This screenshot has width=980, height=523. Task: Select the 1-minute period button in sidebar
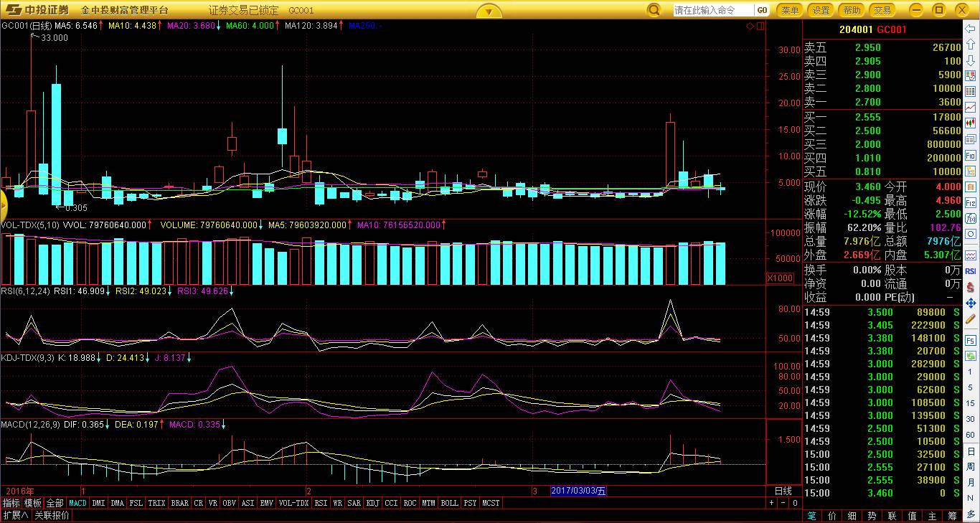tap(971, 372)
